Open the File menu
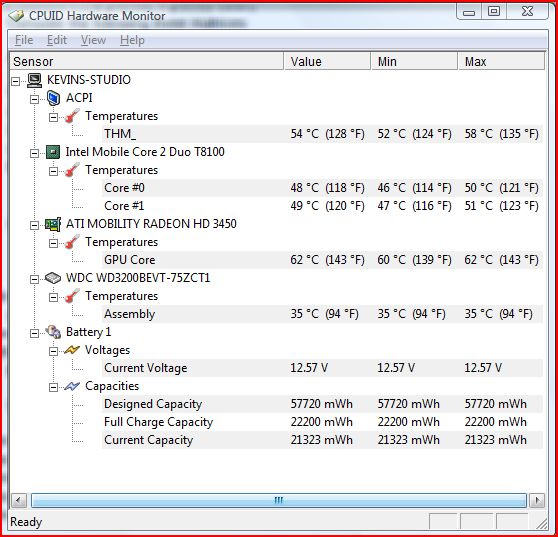This screenshot has height=537, width=558. [24, 40]
